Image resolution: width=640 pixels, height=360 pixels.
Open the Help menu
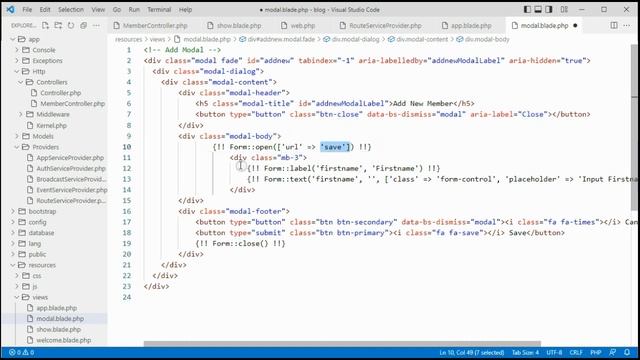[185, 9]
